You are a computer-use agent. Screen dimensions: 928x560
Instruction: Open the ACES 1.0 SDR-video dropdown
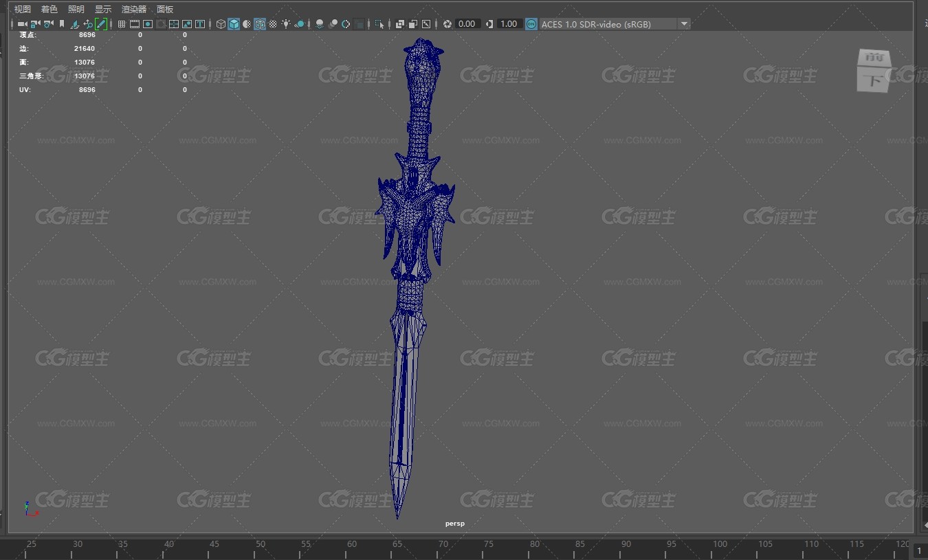(615, 24)
